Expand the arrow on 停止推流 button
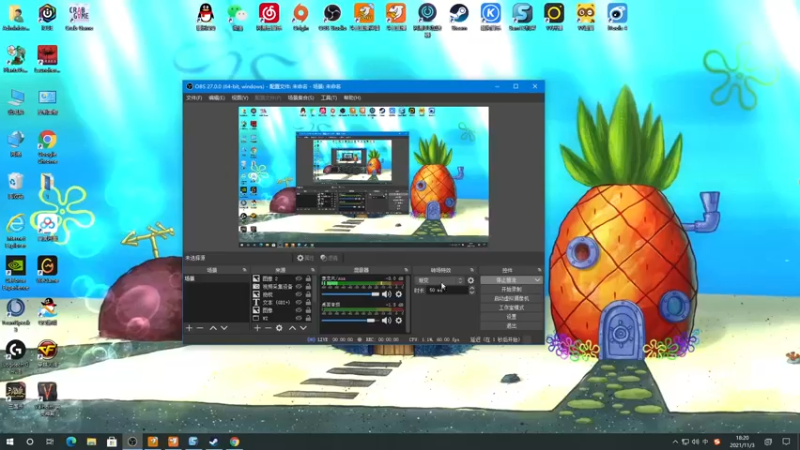 (537, 280)
